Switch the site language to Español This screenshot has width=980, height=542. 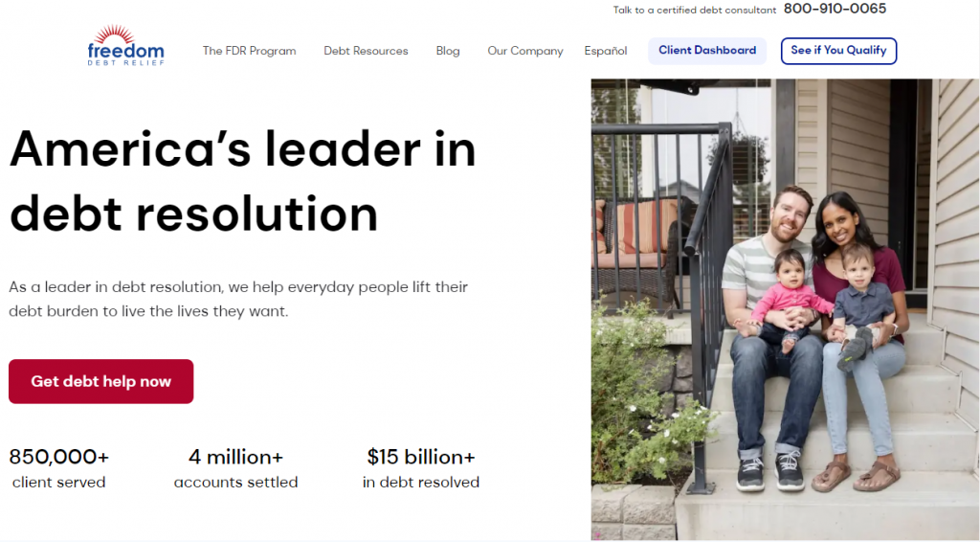[x=606, y=51]
